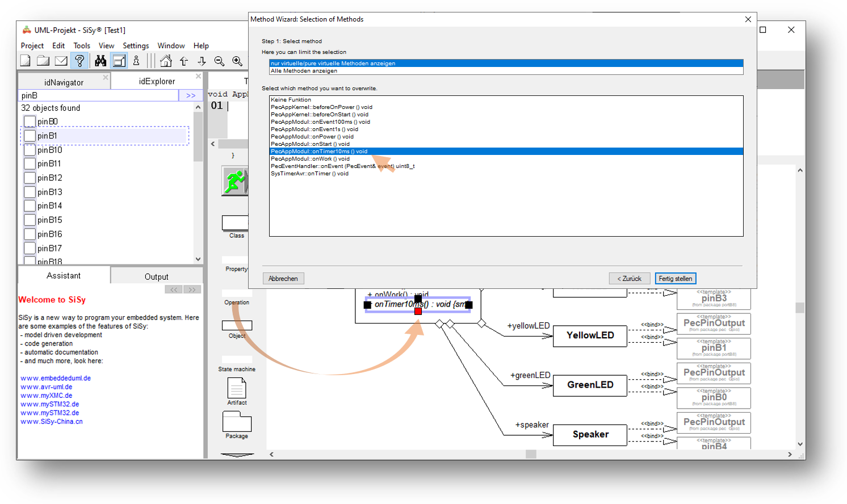Open the www.embeddeduml.de link
This screenshot has width=847, height=504.
coord(56,378)
